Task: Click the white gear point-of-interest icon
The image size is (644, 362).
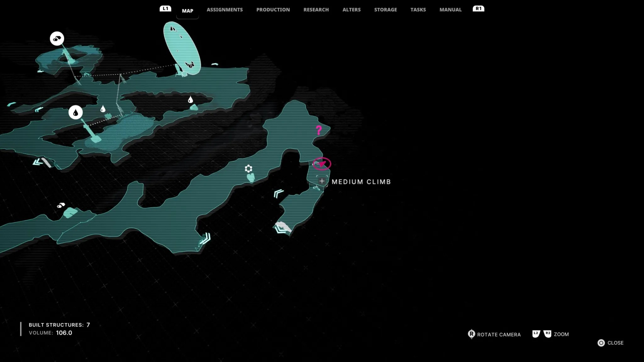Action: [x=248, y=169]
